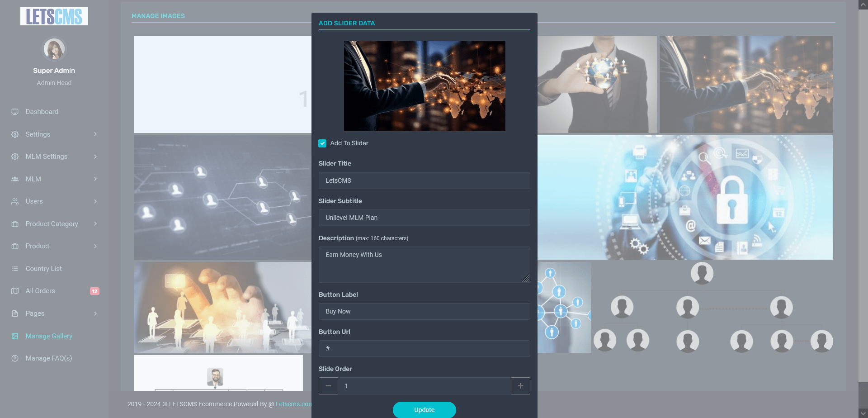The image size is (868, 418).
Task: Click the Manage FAQ(s) question icon
Action: [x=15, y=358]
